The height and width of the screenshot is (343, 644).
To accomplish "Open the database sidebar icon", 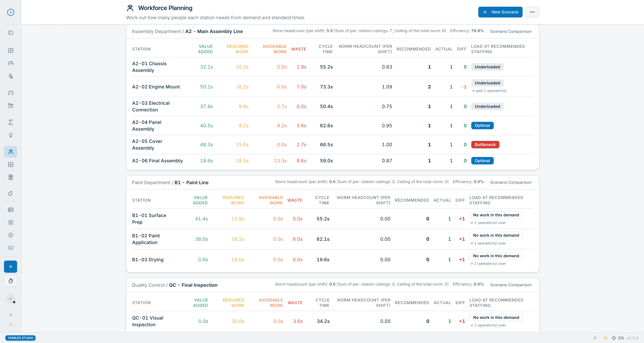I will click(11, 222).
